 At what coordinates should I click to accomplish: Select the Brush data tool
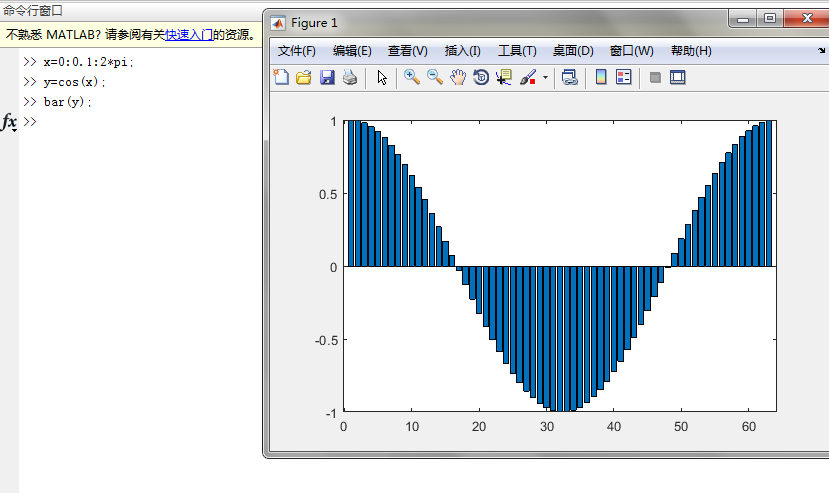point(528,78)
